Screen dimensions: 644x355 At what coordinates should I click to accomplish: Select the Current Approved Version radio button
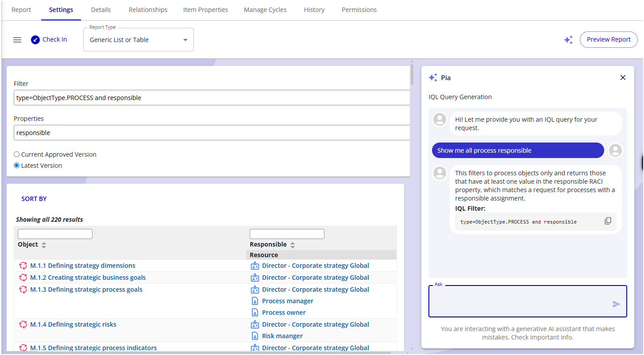[x=17, y=154]
